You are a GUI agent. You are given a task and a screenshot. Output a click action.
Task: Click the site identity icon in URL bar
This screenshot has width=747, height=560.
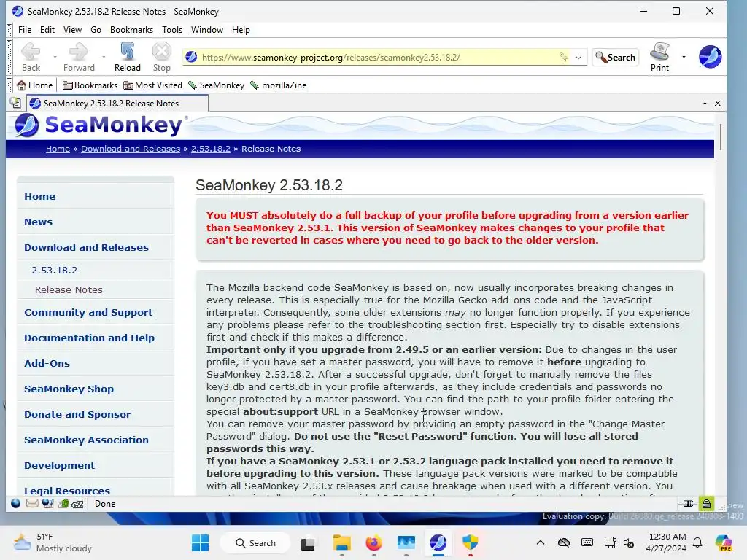tap(192, 57)
